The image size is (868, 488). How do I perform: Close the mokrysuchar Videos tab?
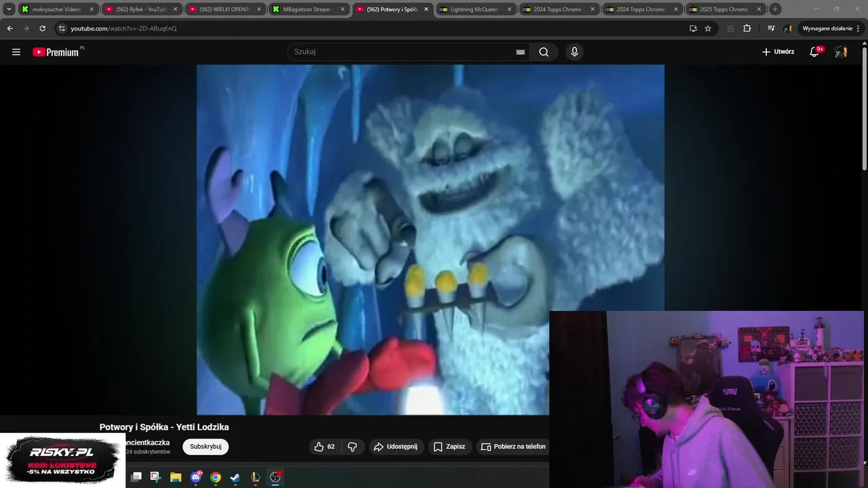[x=92, y=9]
